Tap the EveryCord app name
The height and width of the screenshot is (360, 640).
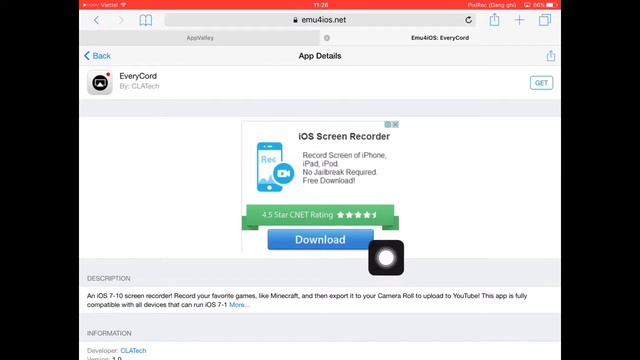coord(138,76)
